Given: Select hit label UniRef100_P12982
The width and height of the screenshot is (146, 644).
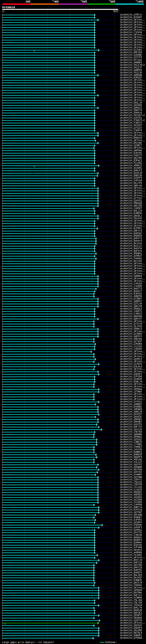Looking at the screenshot, I should click(131, 163).
